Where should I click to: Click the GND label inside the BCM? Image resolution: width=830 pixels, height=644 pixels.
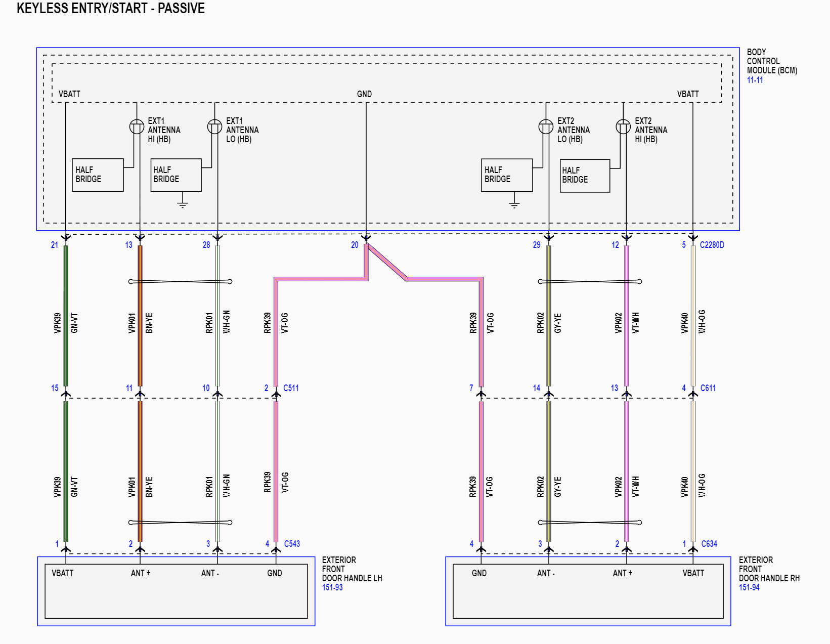click(x=364, y=94)
